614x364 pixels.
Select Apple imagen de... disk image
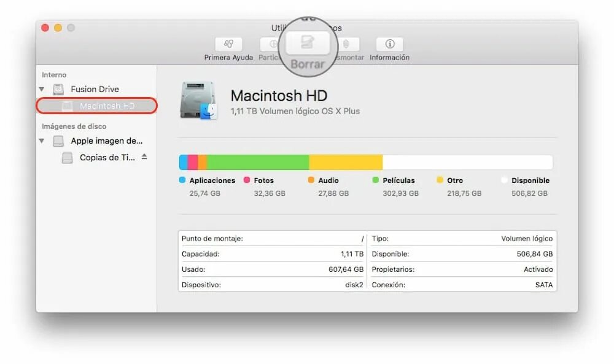106,141
